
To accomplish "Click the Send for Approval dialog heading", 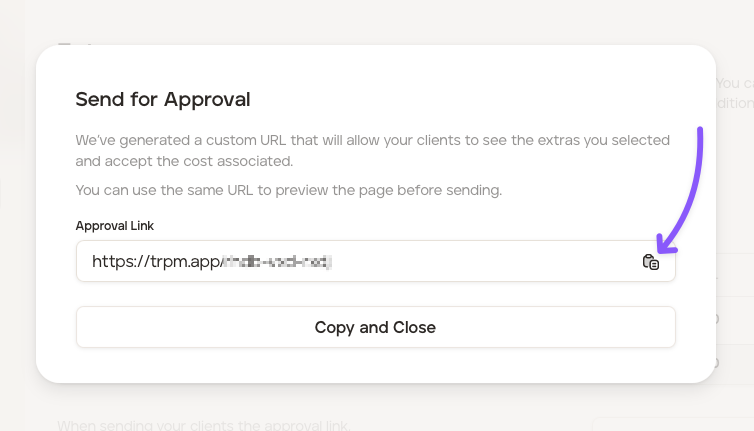I will (x=163, y=99).
